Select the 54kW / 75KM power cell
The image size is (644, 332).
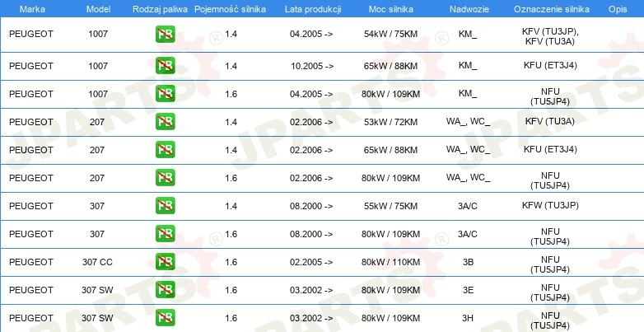click(x=390, y=34)
